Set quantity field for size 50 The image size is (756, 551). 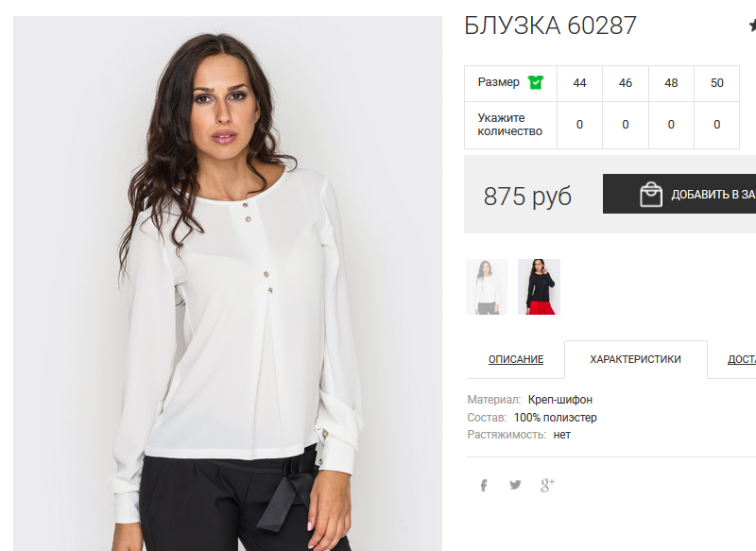point(717,125)
